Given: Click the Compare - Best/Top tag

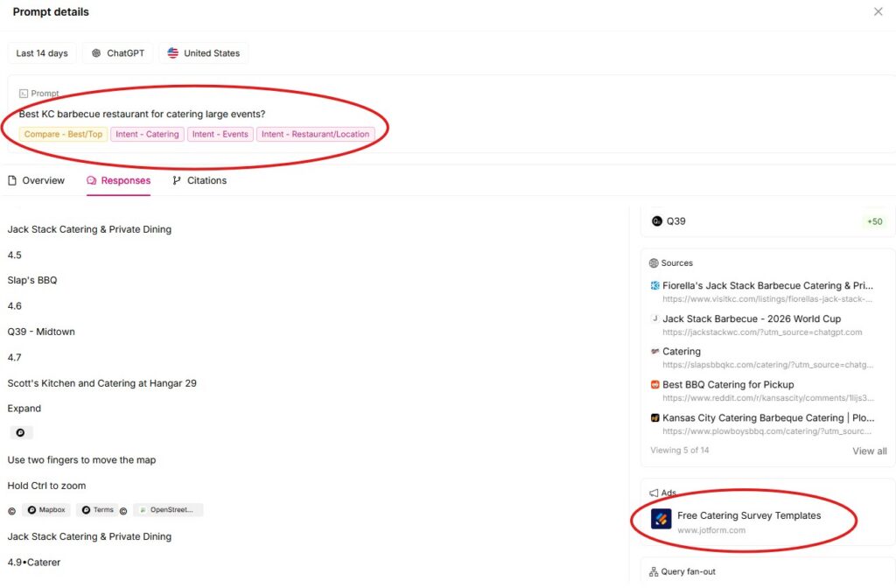Looking at the screenshot, I should click(63, 134).
